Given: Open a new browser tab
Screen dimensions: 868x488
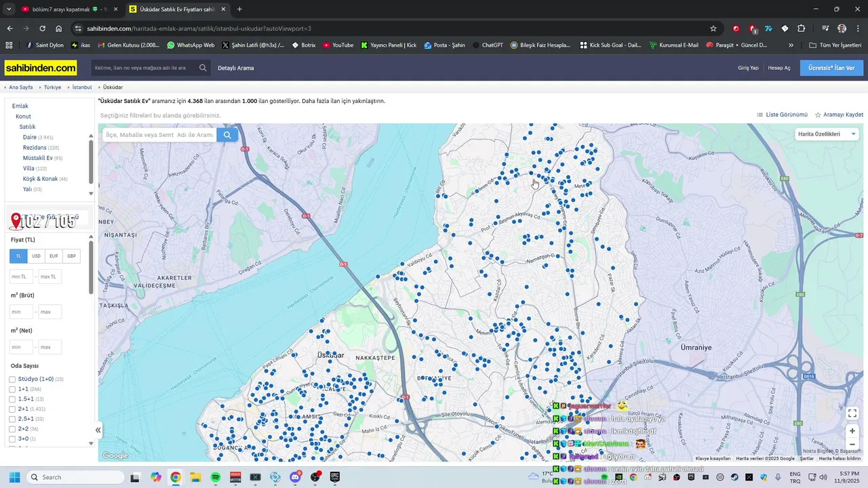Looking at the screenshot, I should point(239,9).
